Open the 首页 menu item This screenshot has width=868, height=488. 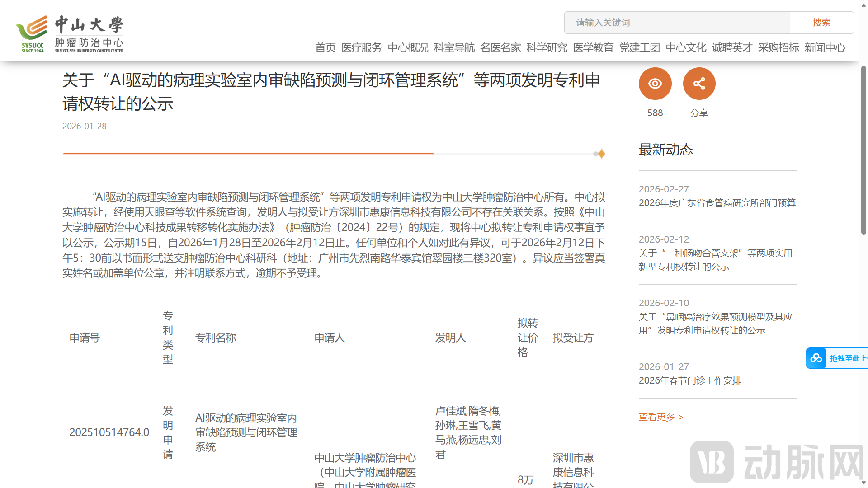[x=325, y=47]
